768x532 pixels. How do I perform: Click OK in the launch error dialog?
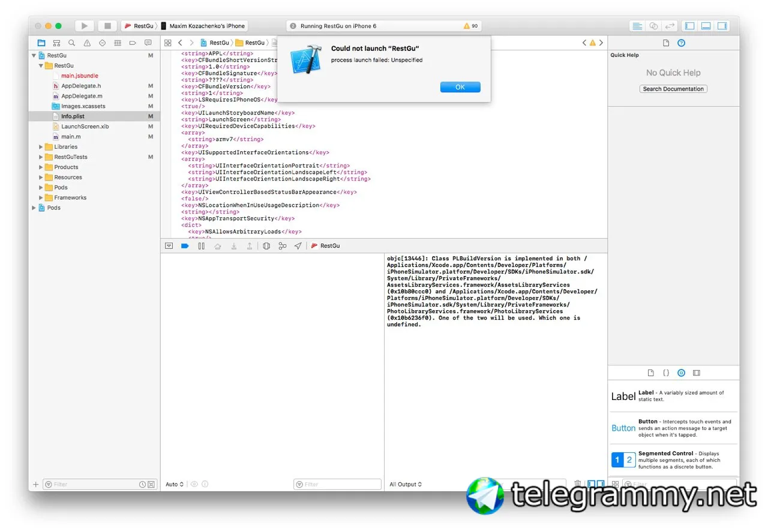(x=460, y=87)
